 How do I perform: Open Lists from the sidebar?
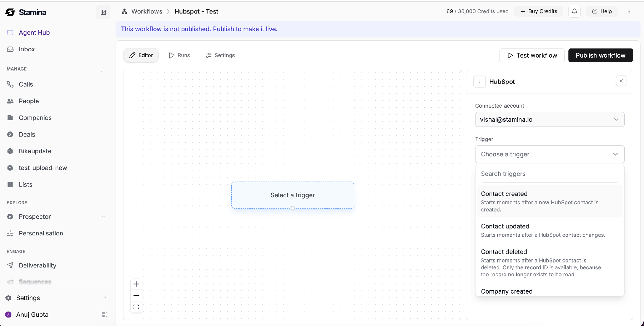pos(26,184)
